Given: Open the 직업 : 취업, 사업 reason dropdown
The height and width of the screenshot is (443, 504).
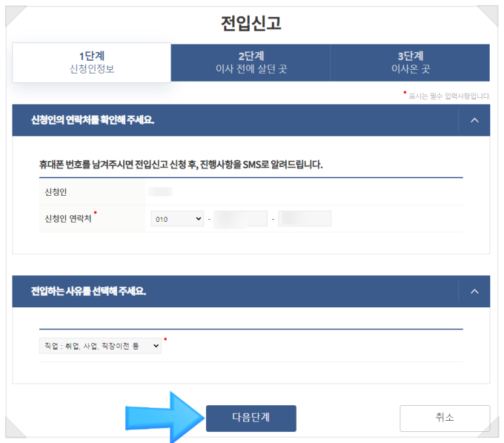Looking at the screenshot, I should click(100, 346).
